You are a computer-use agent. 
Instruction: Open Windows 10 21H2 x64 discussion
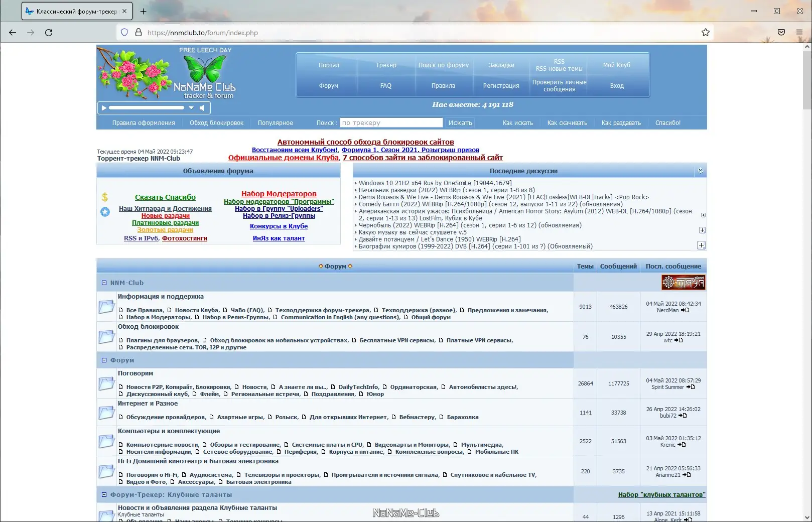pos(435,183)
